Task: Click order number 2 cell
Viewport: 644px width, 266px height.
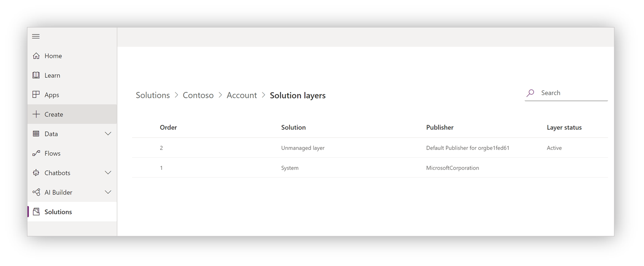Action: coord(161,148)
